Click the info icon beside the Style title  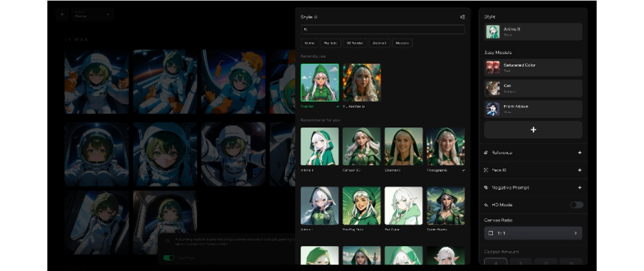[315, 17]
